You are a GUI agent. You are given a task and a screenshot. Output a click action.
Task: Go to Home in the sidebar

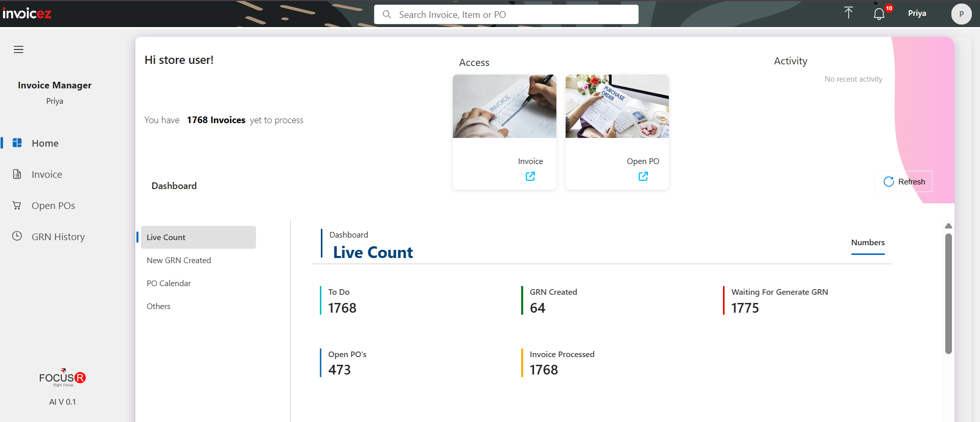click(x=45, y=144)
